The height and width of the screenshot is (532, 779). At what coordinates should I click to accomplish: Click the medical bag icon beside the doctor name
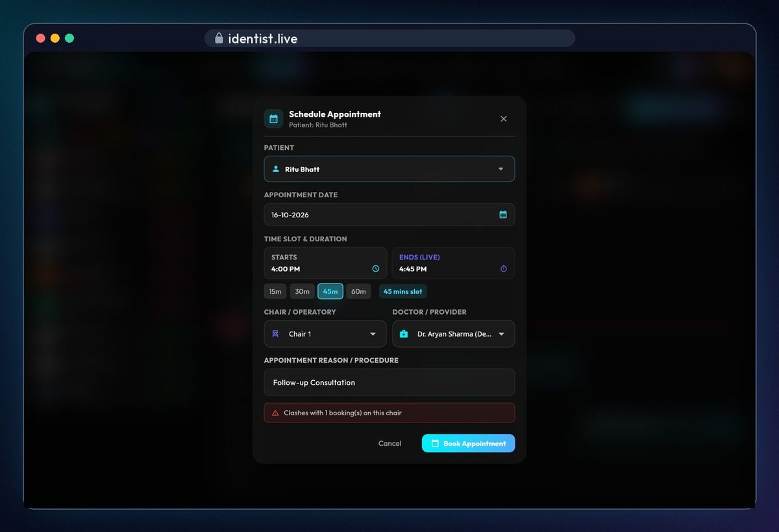(x=404, y=334)
